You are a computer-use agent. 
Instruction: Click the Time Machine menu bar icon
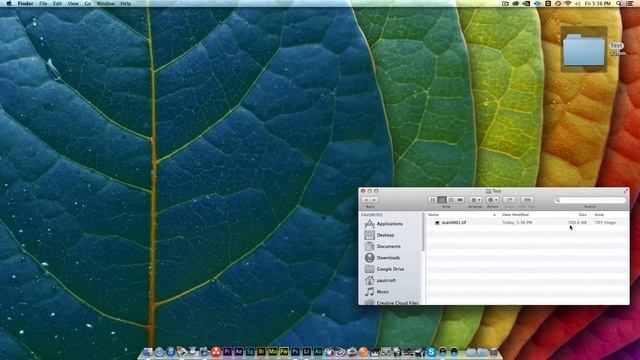(558, 4)
